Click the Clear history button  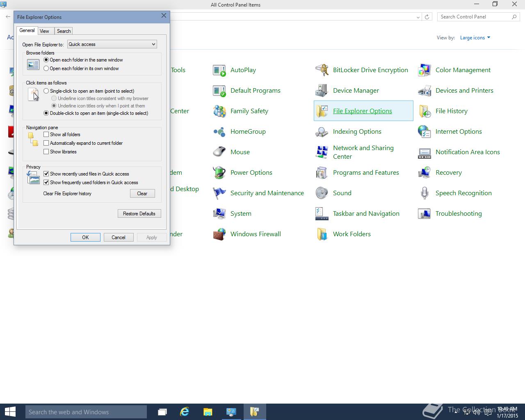click(x=142, y=194)
